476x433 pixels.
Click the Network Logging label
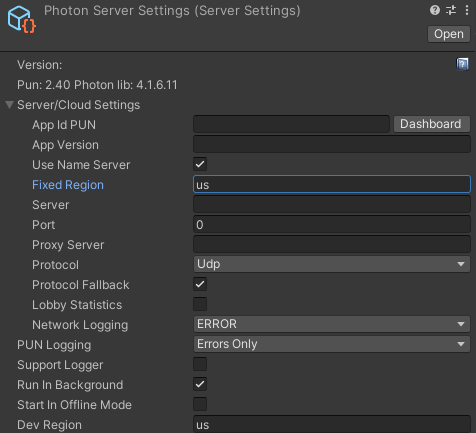[x=80, y=325]
